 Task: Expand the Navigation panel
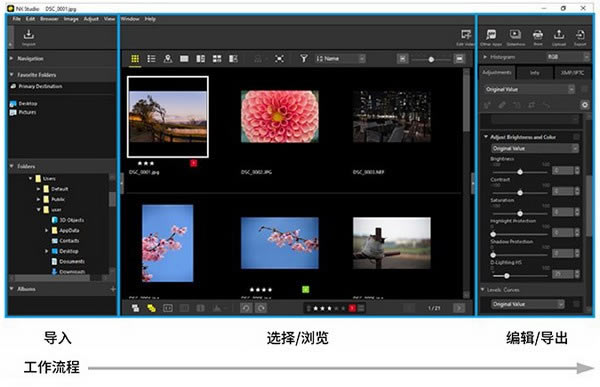coord(11,58)
